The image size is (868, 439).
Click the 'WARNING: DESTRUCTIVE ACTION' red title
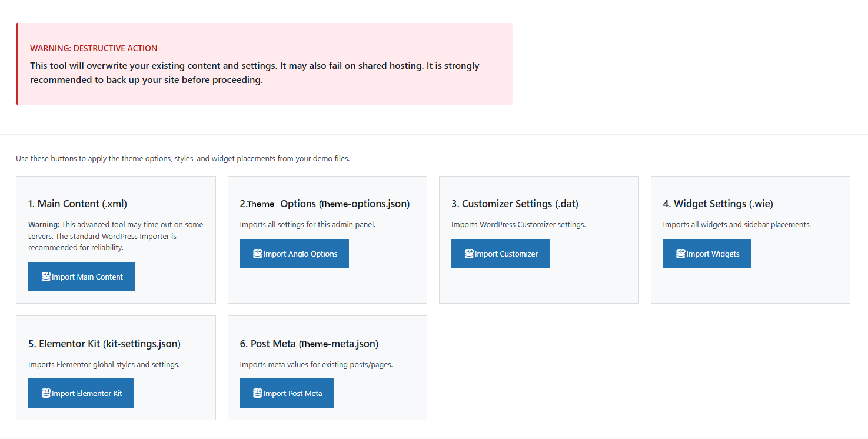[94, 48]
